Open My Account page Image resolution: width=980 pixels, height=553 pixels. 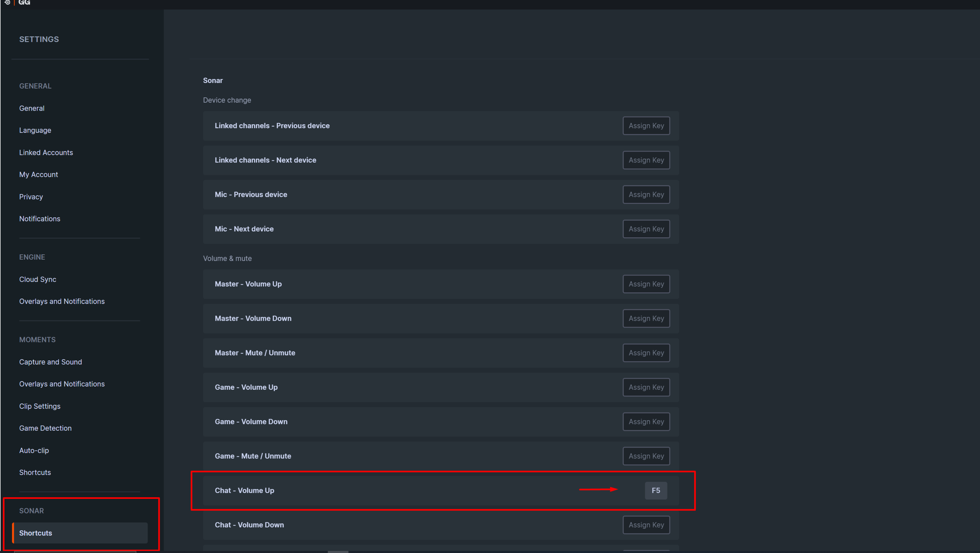[x=38, y=174]
